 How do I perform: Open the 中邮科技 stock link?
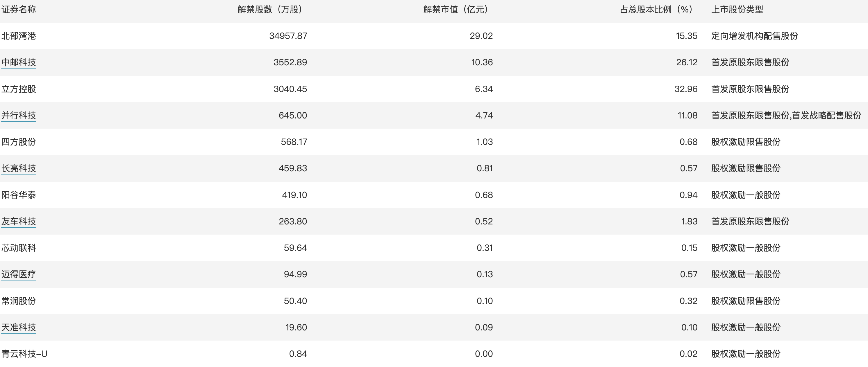tap(19, 62)
